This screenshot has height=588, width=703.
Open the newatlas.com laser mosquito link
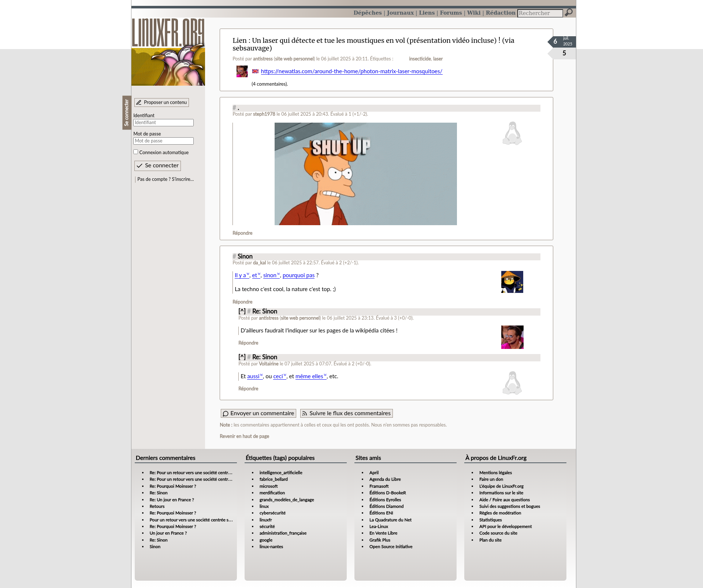tap(351, 71)
